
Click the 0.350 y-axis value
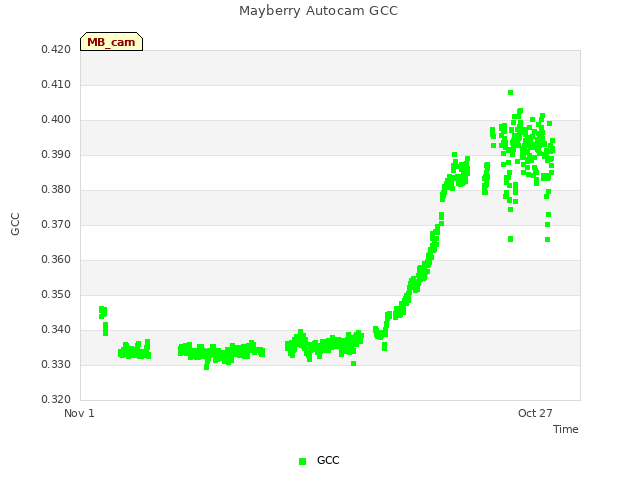pos(56,295)
